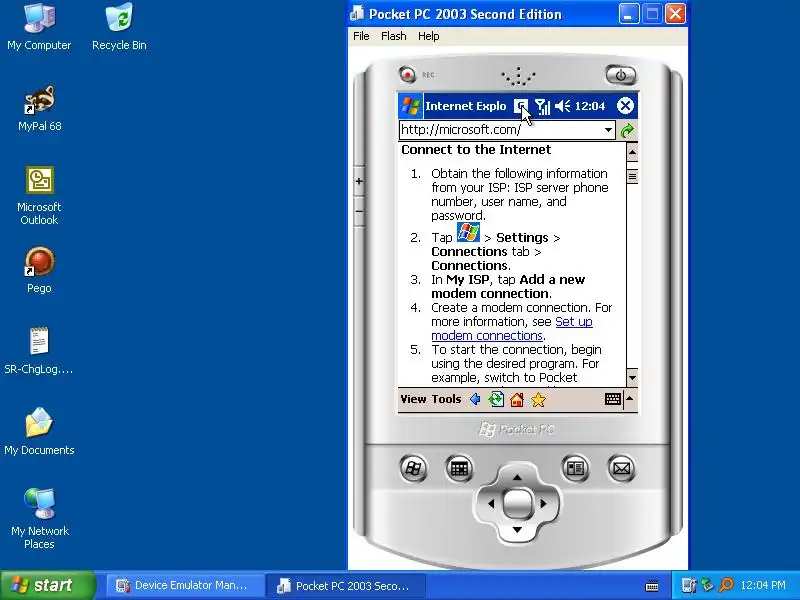Tap the Refresh icon in toolbar
Viewport: 800px width, 600px height.
click(496, 399)
